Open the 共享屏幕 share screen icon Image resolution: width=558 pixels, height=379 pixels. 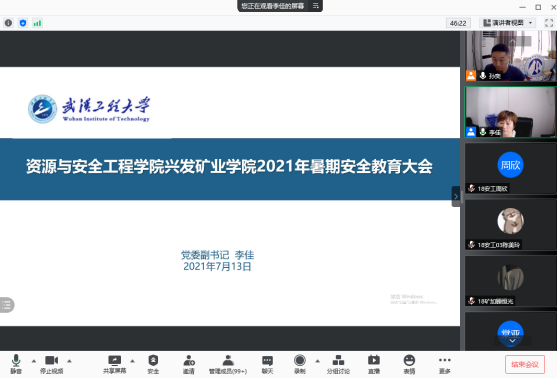click(x=115, y=364)
